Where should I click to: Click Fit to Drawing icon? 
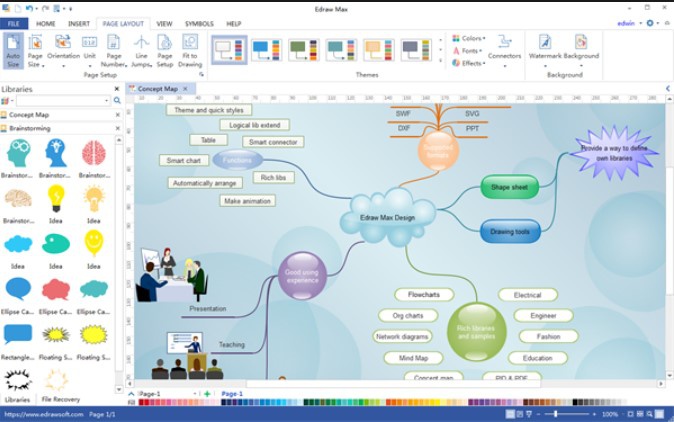pos(190,42)
